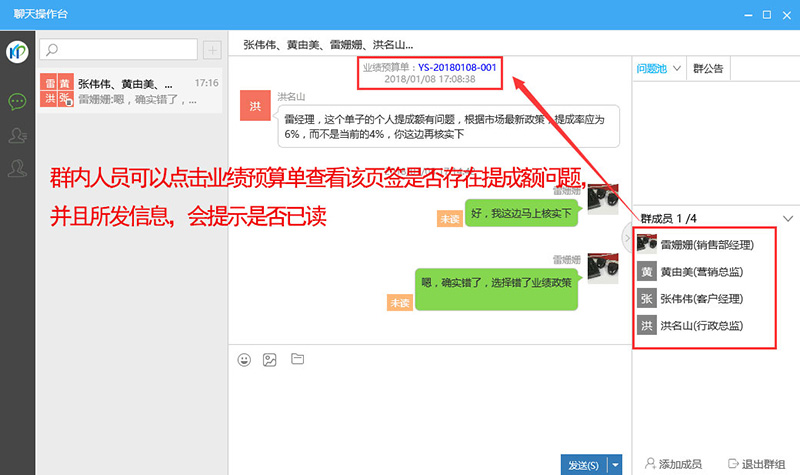Viewport: 800px width, 475px height.
Task: Click the 未读 tag beside 嗯,确实错了
Action: tap(399, 303)
